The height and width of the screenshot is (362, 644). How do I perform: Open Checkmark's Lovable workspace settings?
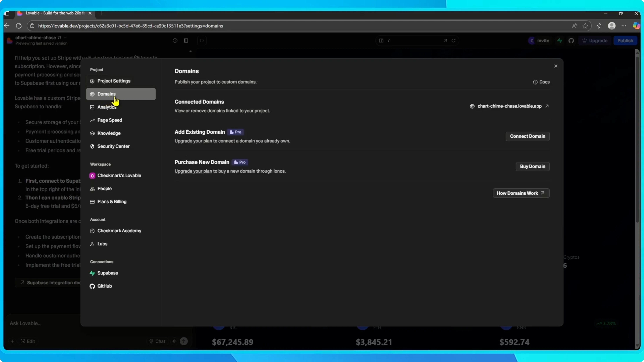coord(121,176)
